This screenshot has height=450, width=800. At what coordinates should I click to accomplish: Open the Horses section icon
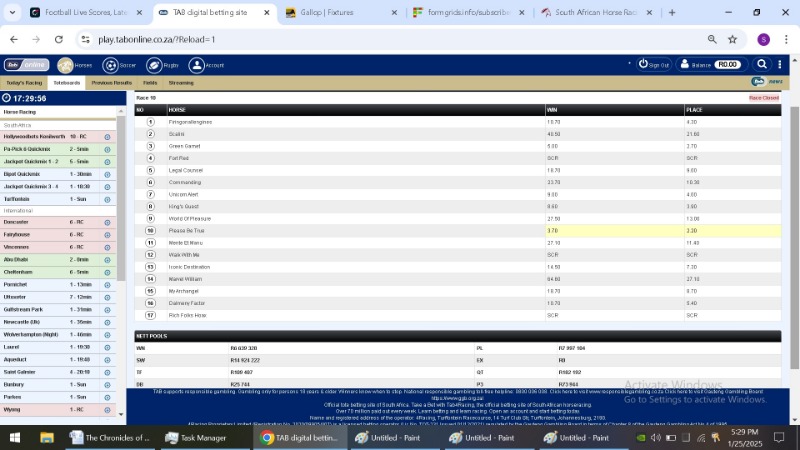(65, 65)
